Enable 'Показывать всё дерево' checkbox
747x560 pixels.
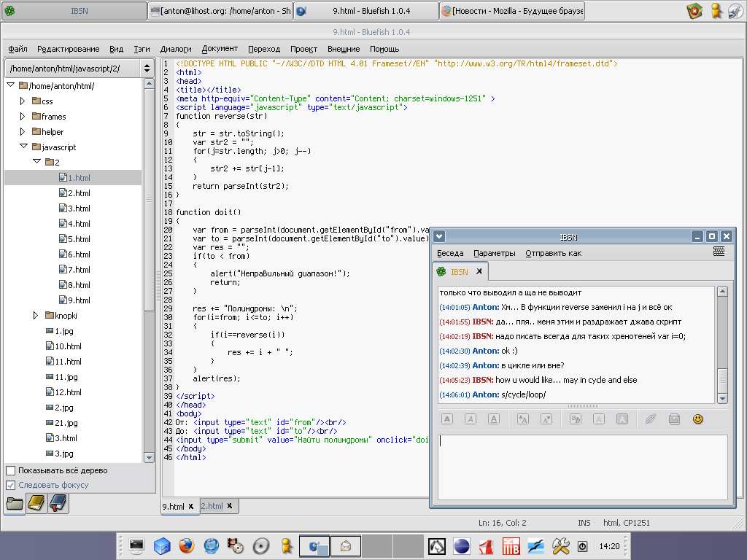[x=10, y=470]
